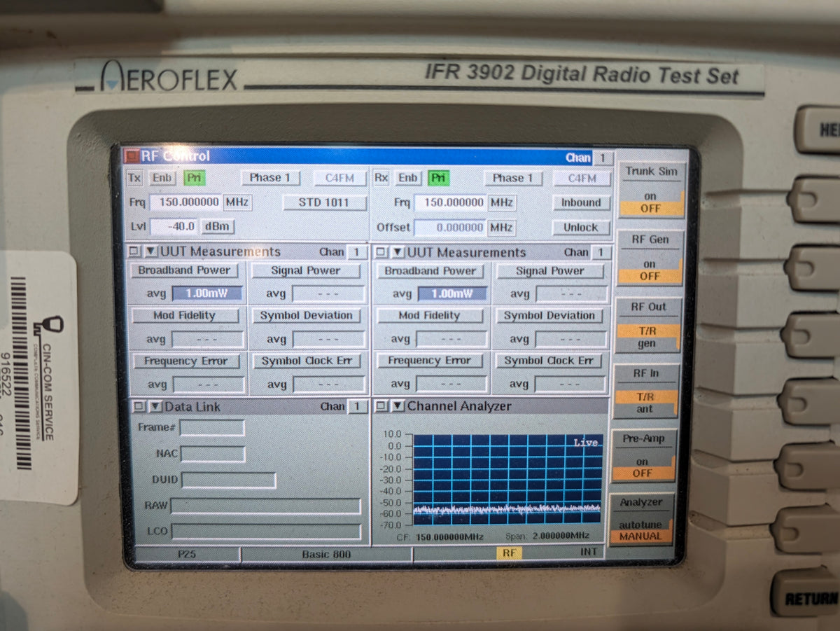Click the Channel Analyzer panel square icon

point(381,406)
